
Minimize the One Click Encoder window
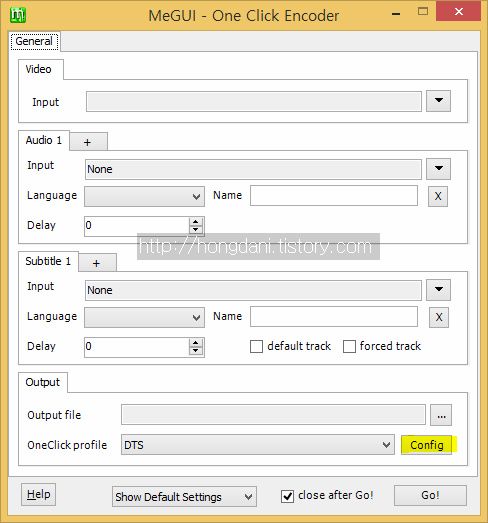[396, 13]
